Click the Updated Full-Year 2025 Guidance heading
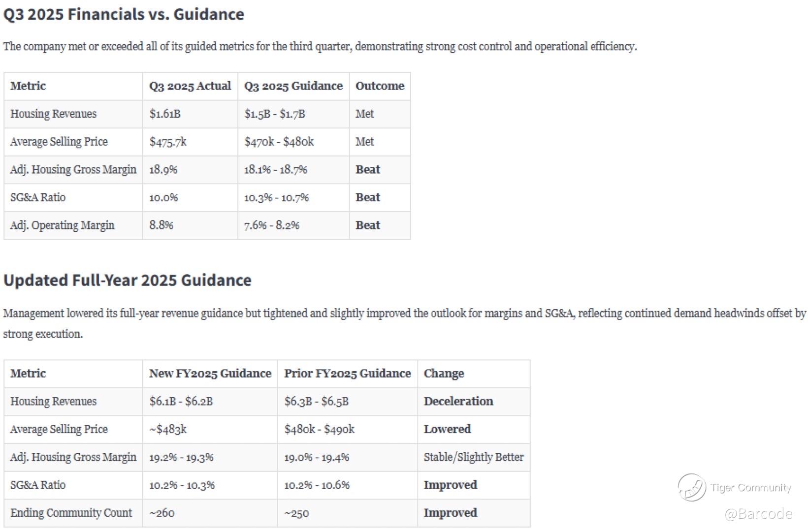Screen dimensions: 808x532 pos(128,280)
